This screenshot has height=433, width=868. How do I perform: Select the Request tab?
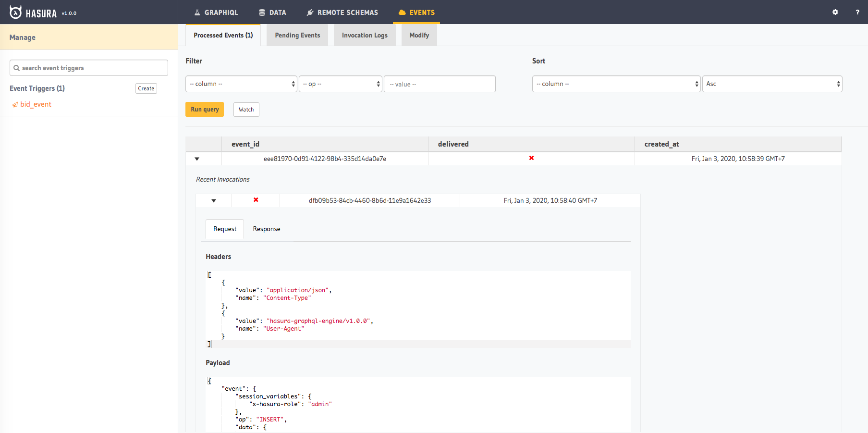click(x=225, y=229)
